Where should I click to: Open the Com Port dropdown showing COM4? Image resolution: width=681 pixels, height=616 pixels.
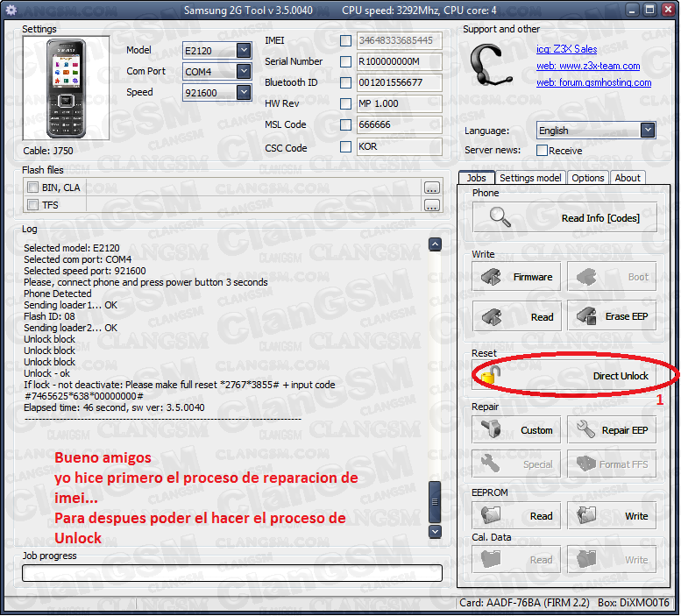[x=244, y=71]
